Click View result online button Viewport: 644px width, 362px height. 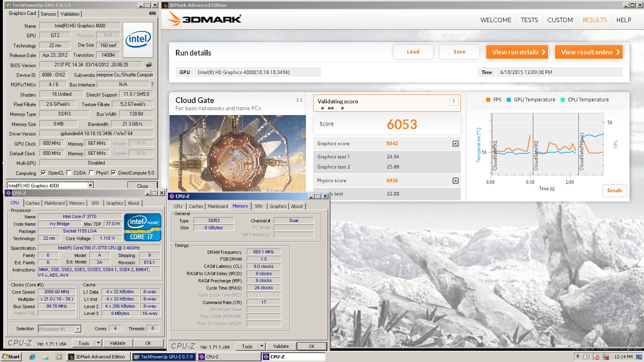tap(589, 52)
